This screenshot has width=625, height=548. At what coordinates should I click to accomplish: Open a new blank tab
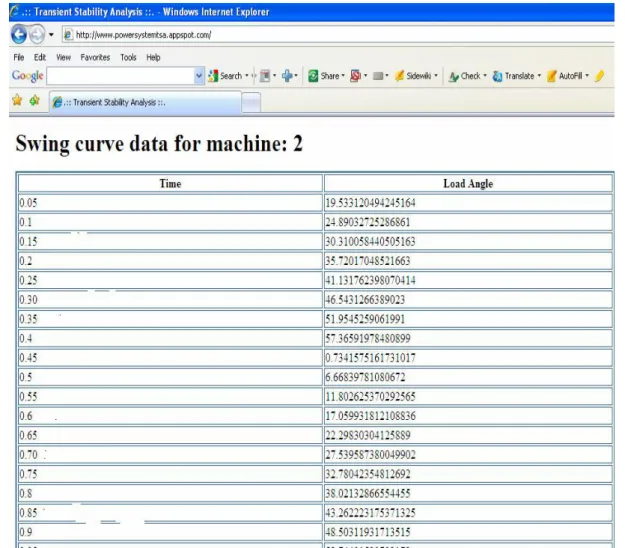click(251, 103)
